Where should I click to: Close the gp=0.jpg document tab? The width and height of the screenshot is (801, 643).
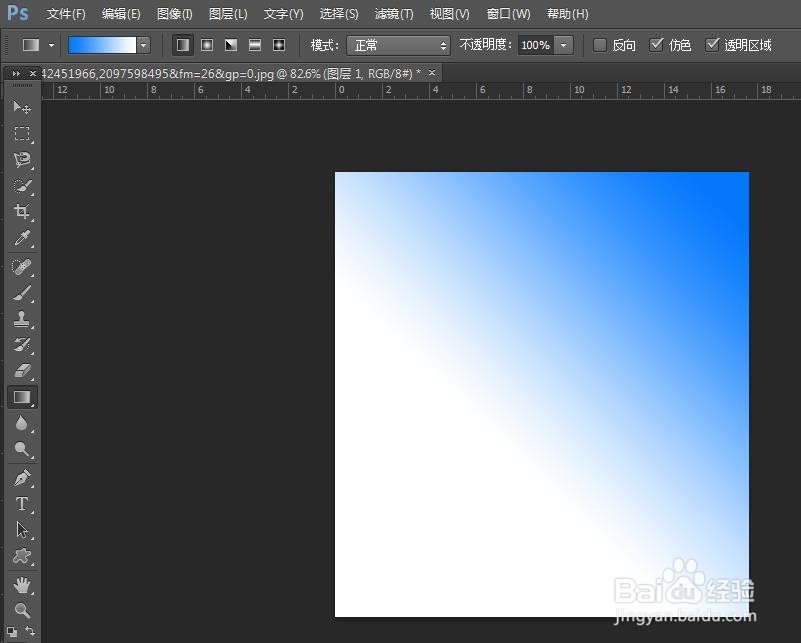pos(432,73)
